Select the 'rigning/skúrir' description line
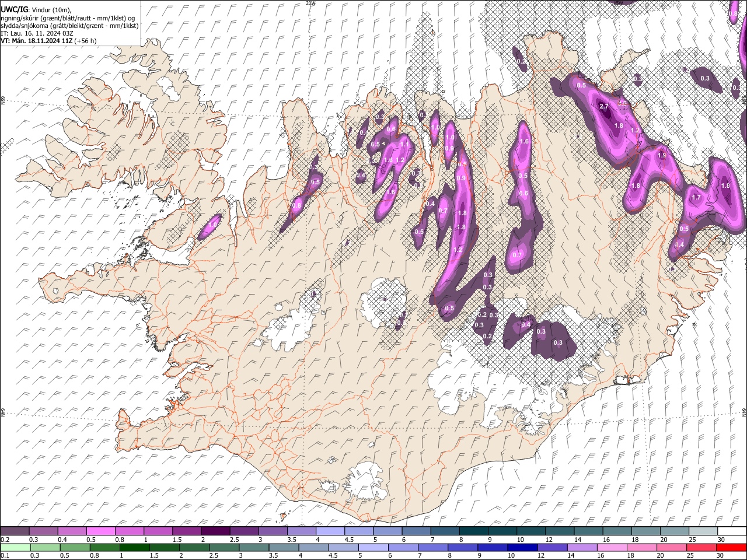Viewport: 747px width, 560px height. point(68,18)
